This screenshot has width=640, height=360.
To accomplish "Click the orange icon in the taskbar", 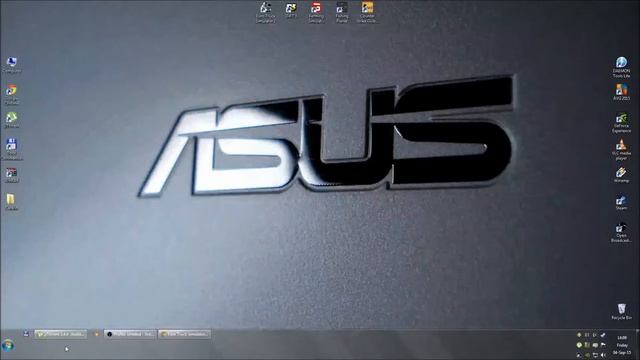I will point(97,334).
